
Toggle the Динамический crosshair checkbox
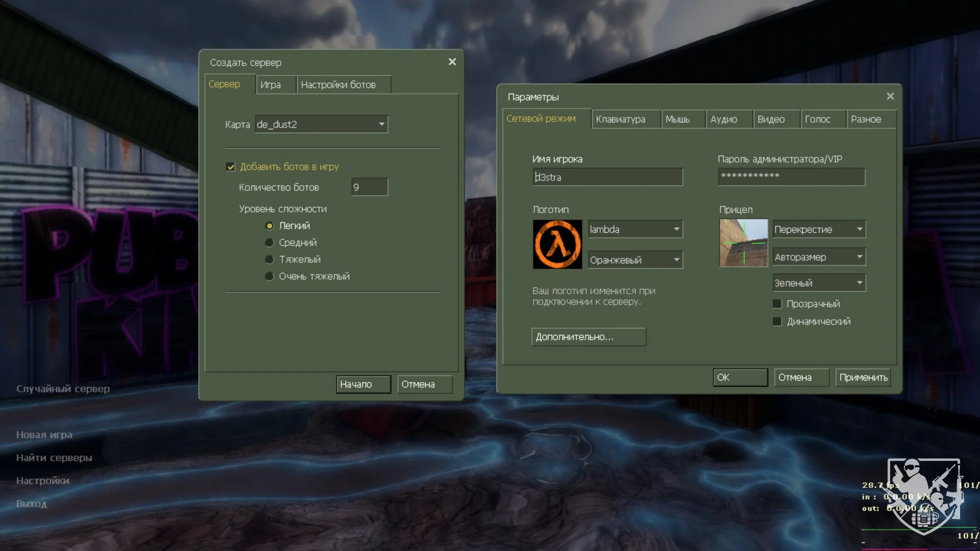(x=777, y=322)
